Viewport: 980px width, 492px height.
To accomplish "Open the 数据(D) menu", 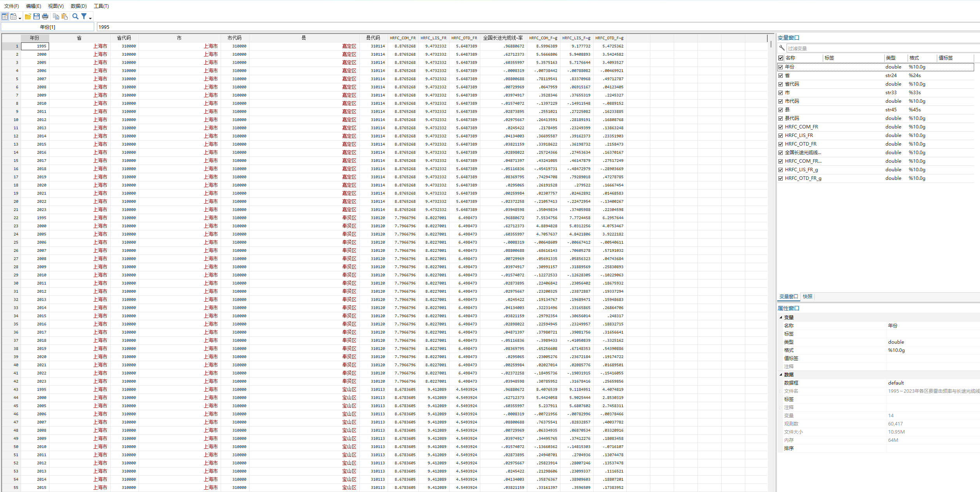I will point(79,6).
